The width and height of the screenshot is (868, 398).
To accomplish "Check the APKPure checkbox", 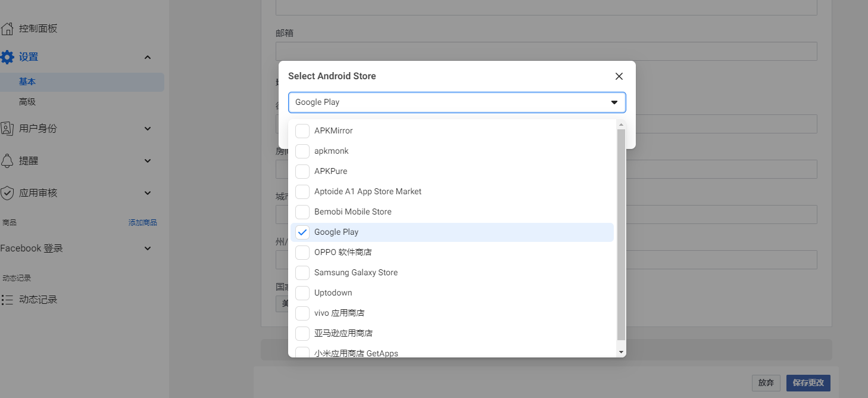I will (302, 171).
